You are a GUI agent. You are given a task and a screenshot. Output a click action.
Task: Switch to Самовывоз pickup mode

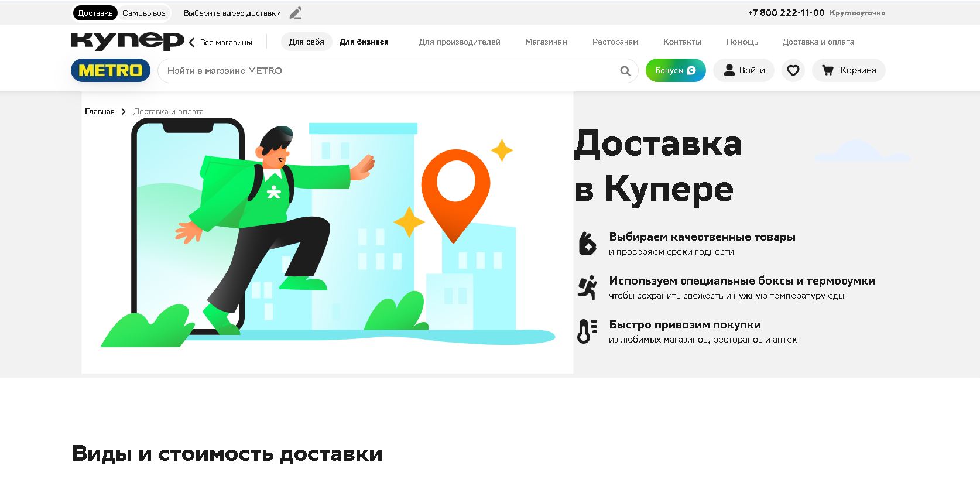click(144, 13)
